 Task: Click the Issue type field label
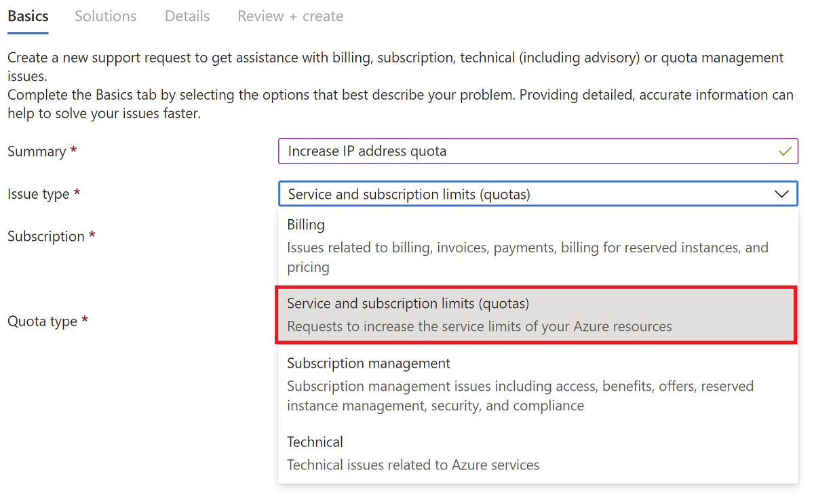point(39,194)
